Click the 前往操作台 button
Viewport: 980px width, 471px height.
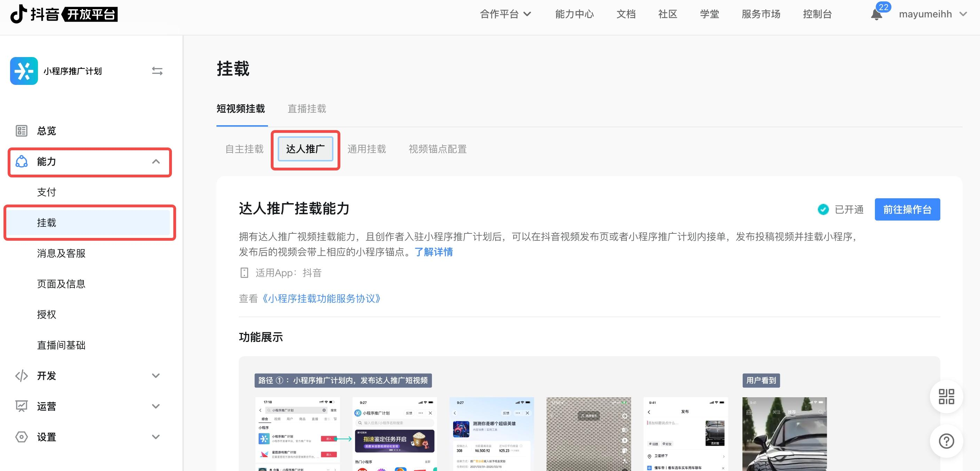pyautogui.click(x=907, y=209)
